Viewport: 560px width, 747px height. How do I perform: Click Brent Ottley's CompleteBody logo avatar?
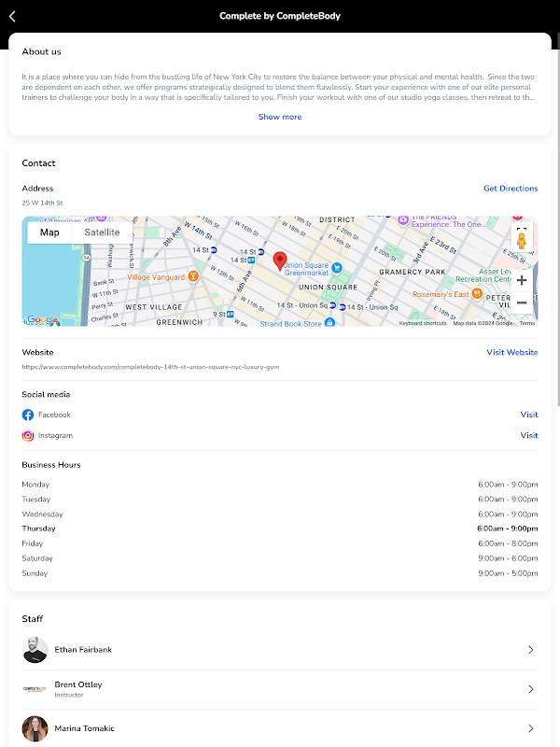click(35, 689)
